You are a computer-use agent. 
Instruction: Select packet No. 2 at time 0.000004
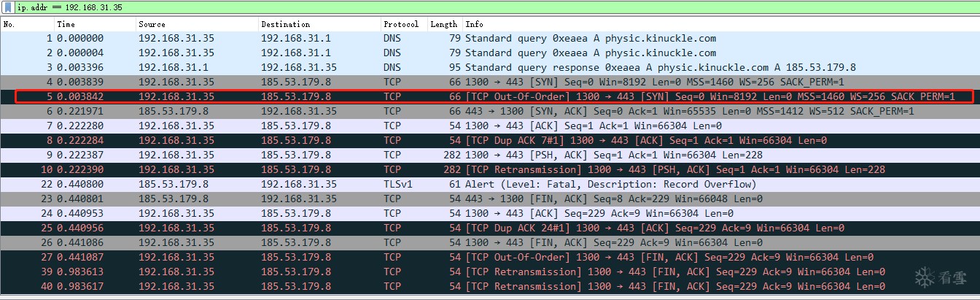[490, 53]
